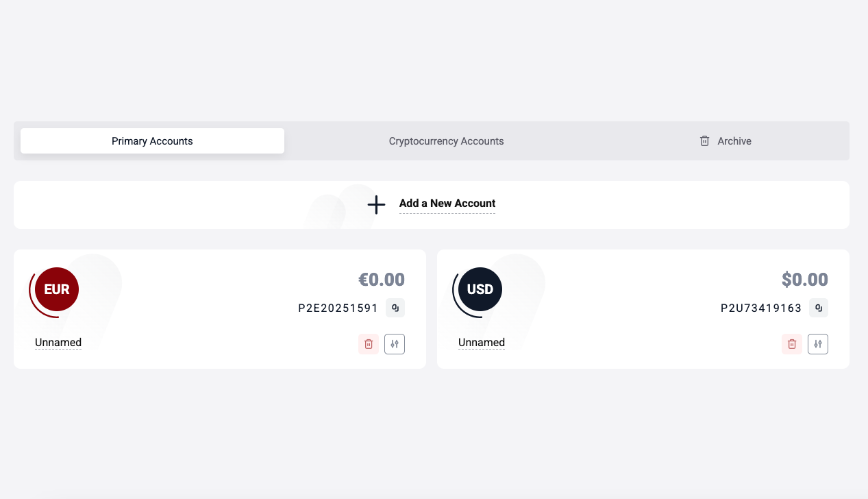Select the P2E20251591 account number text

(338, 308)
